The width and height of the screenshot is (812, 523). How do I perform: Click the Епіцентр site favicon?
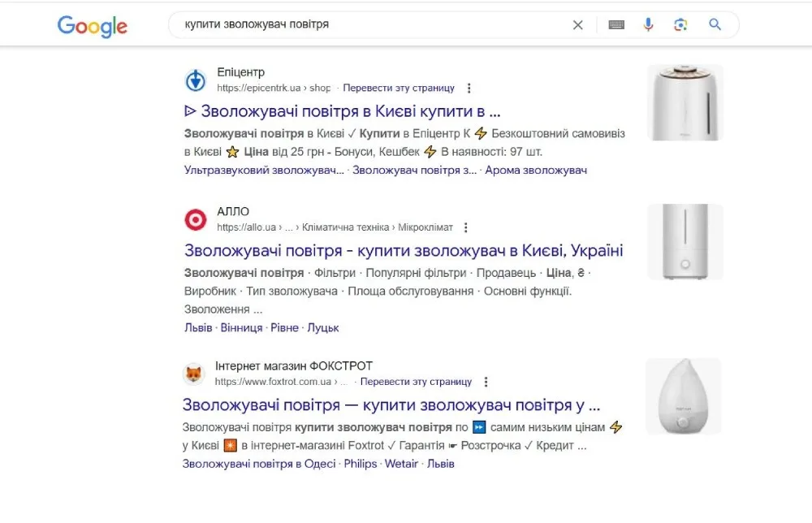[195, 80]
